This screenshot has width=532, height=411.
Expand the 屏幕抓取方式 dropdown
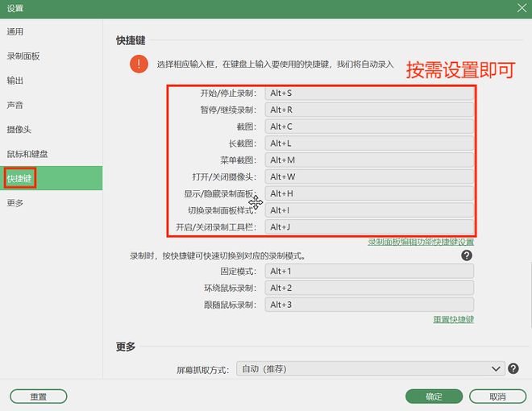tap(371, 368)
